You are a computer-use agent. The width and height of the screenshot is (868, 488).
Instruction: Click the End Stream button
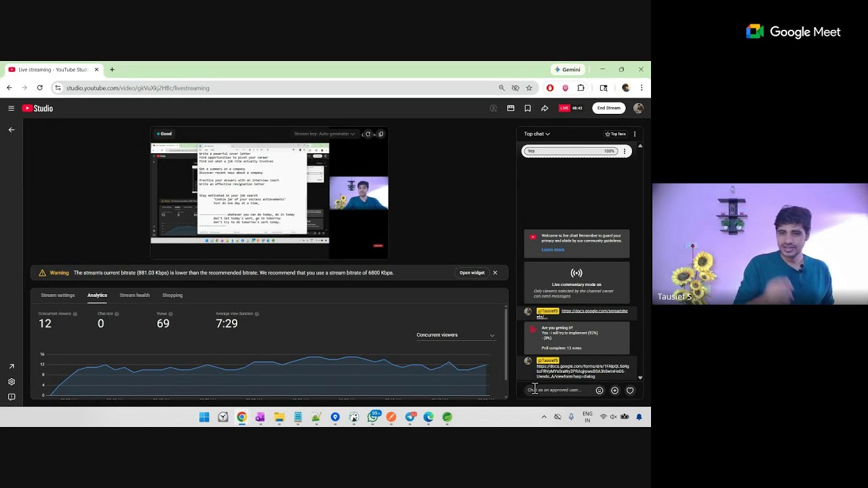[608, 108]
